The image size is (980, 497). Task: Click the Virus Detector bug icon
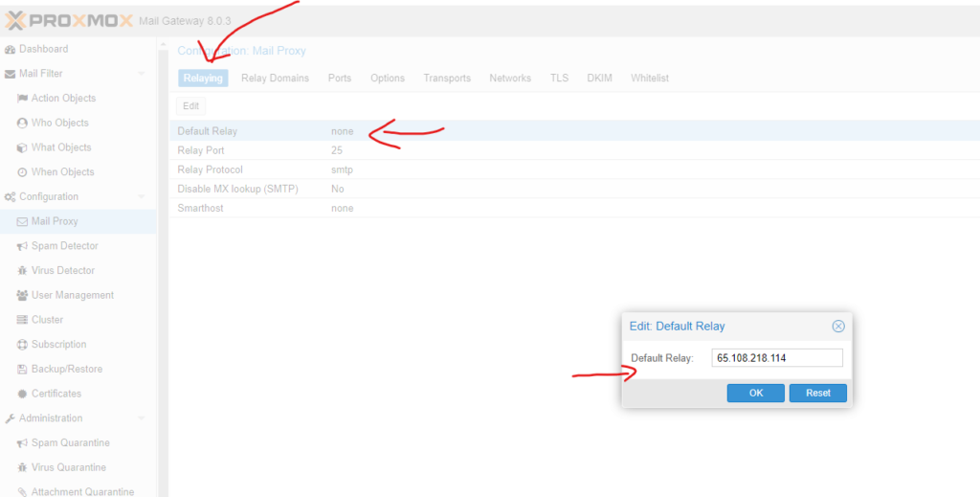[x=22, y=271]
